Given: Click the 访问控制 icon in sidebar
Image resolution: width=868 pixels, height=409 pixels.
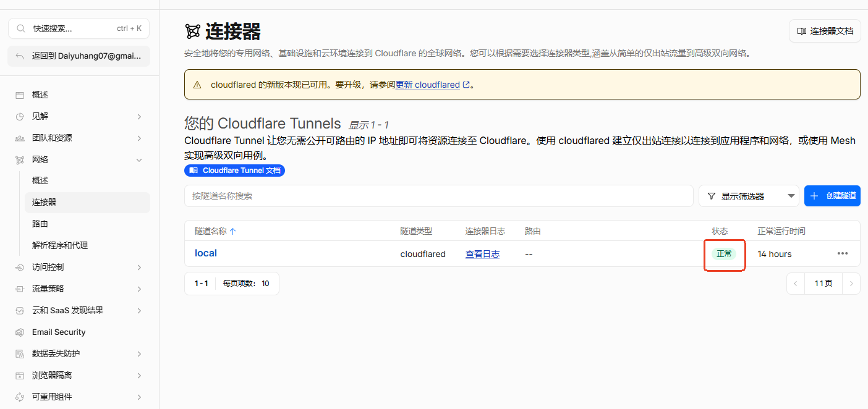Looking at the screenshot, I should 20,268.
